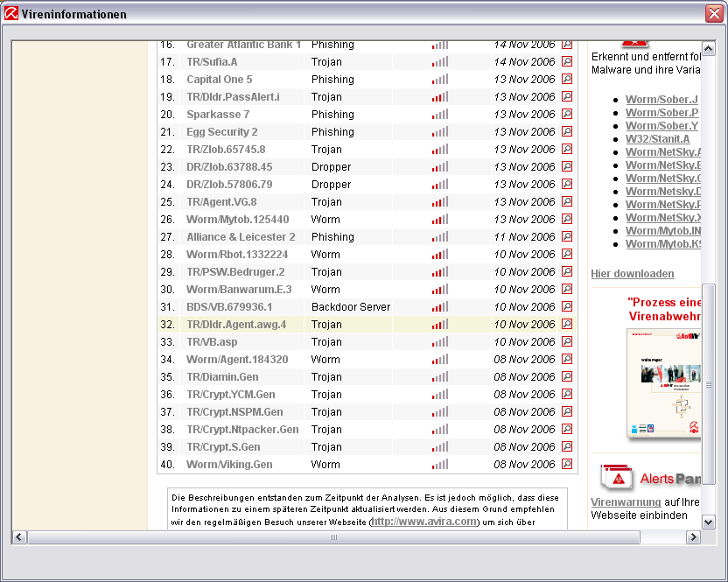Open details icon for Worm/Viking.Gen row
The width and height of the screenshot is (728, 582).
tap(567, 465)
